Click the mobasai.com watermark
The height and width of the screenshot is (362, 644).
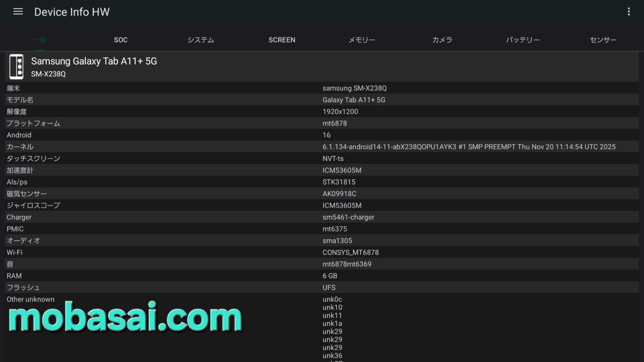pos(125,319)
